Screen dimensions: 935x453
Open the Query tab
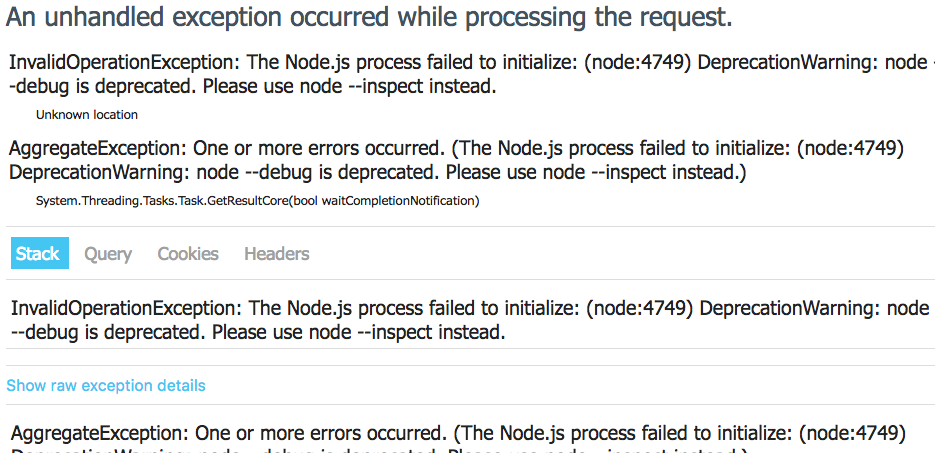pyautogui.click(x=108, y=254)
